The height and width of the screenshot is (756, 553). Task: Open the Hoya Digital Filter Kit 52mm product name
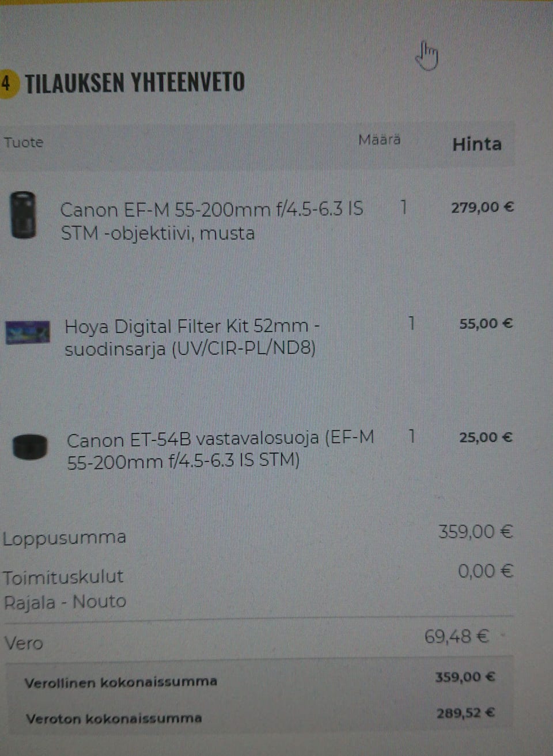click(x=192, y=337)
